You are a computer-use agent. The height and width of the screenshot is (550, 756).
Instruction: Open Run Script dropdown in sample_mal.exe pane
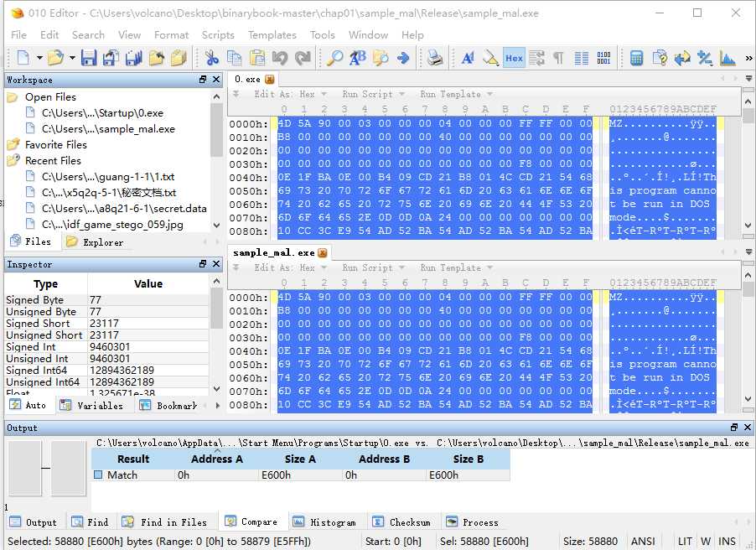coord(374,267)
